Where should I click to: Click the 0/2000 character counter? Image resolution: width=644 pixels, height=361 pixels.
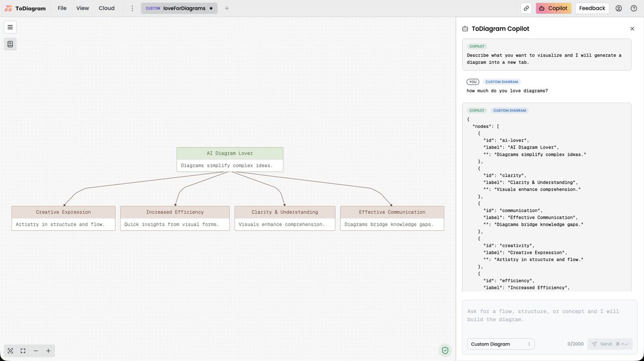coord(575,344)
